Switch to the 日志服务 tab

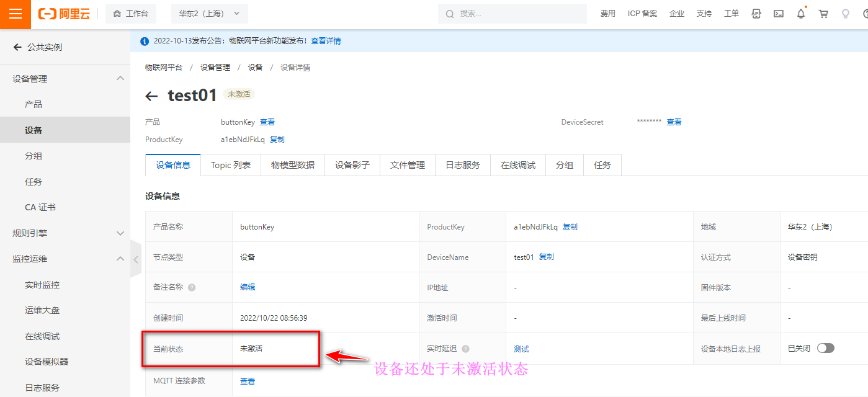tap(463, 165)
